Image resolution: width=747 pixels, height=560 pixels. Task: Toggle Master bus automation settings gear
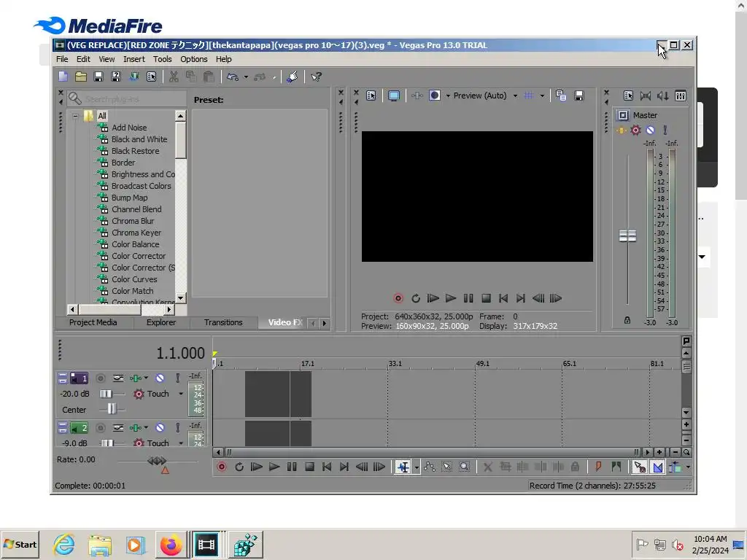pos(635,130)
